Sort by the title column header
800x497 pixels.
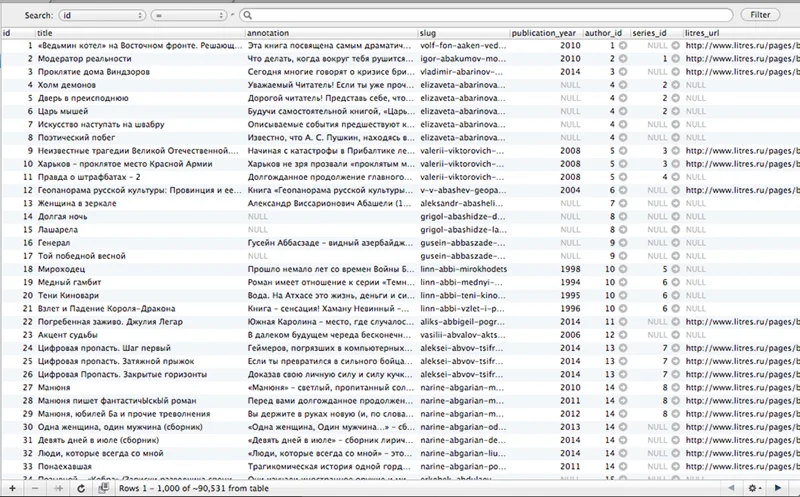(140, 33)
